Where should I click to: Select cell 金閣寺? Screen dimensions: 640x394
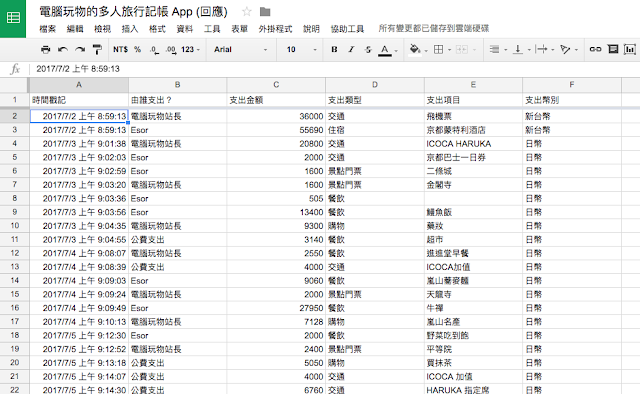point(473,185)
